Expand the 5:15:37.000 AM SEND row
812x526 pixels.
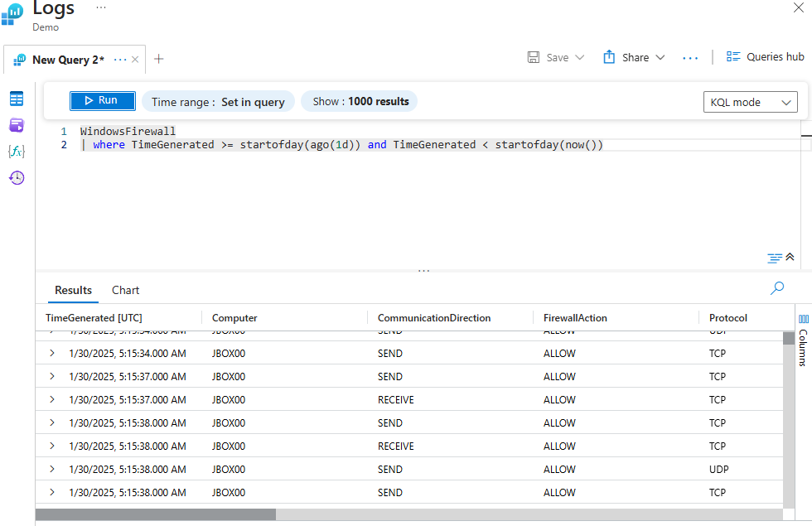(x=51, y=376)
